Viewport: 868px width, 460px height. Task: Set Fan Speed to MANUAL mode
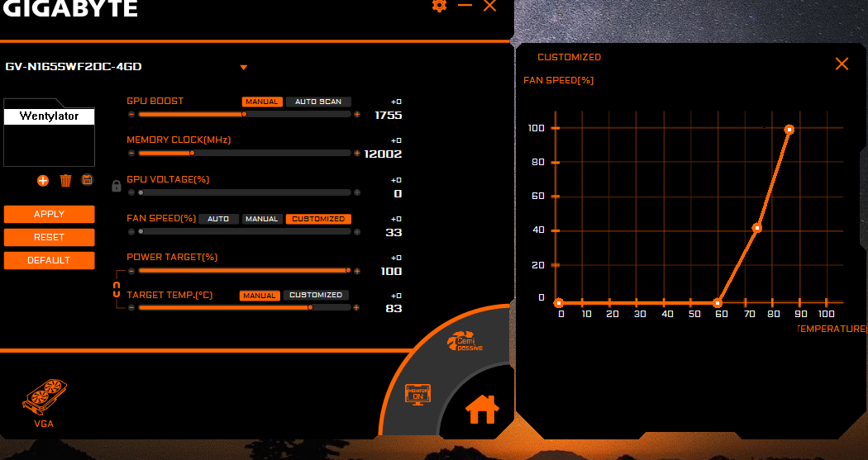[x=262, y=219]
